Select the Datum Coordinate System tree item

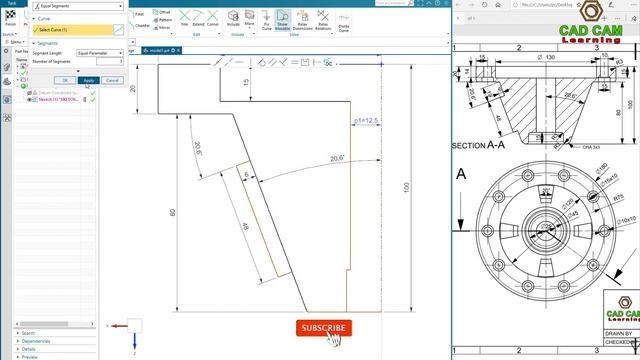(58, 93)
